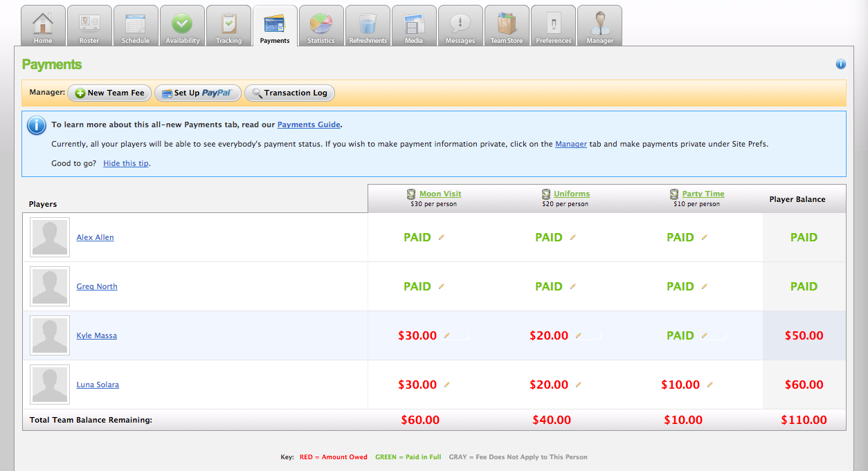Edit Greg North's Uniforms payment pencil

(x=573, y=286)
